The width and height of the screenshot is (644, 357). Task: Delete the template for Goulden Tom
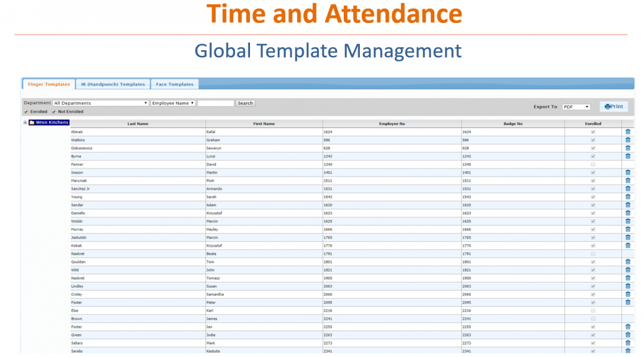point(627,262)
